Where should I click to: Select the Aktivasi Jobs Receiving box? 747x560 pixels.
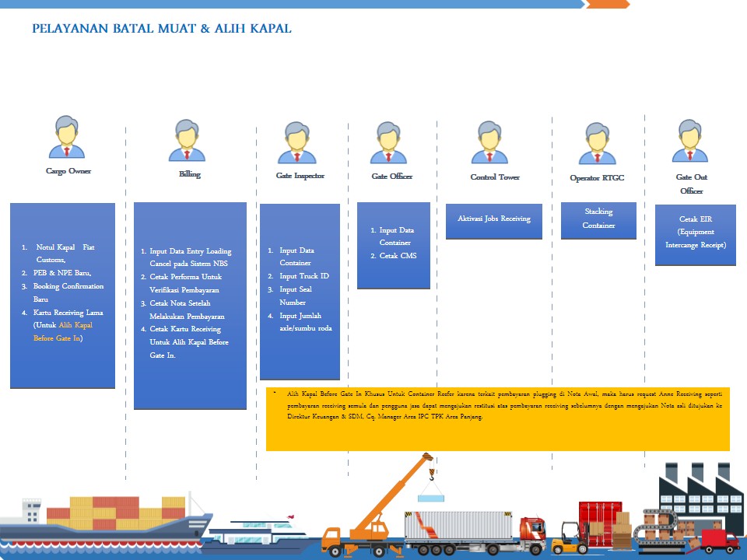point(493,221)
